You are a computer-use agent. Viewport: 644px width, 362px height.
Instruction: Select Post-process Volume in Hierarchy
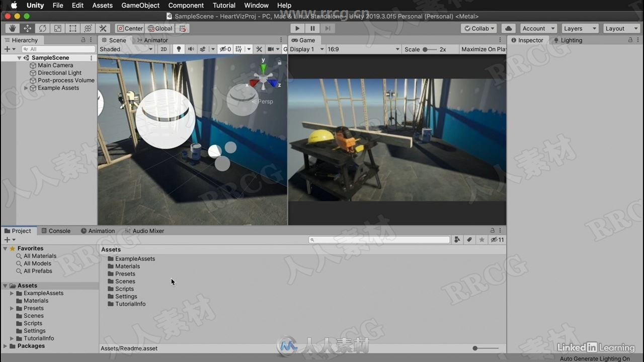pyautogui.click(x=66, y=80)
